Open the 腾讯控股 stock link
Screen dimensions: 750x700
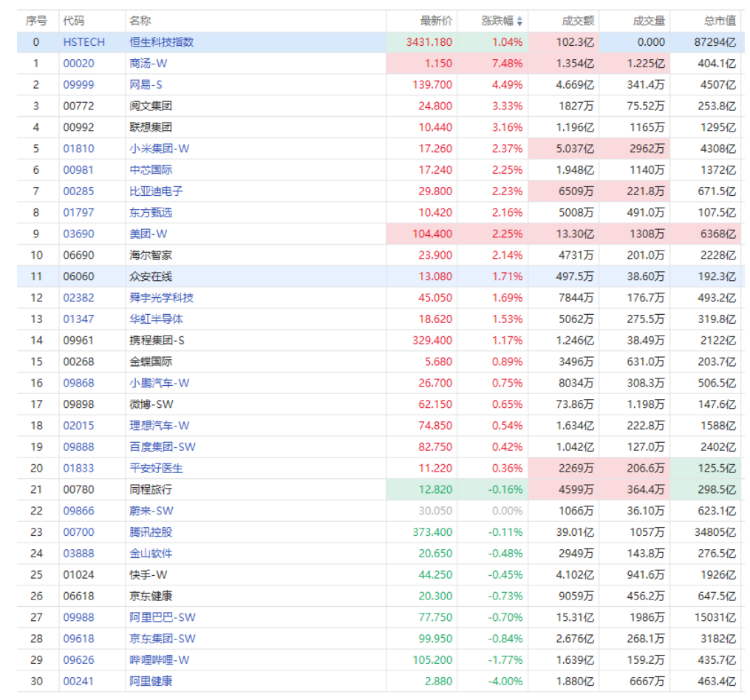tap(151, 532)
